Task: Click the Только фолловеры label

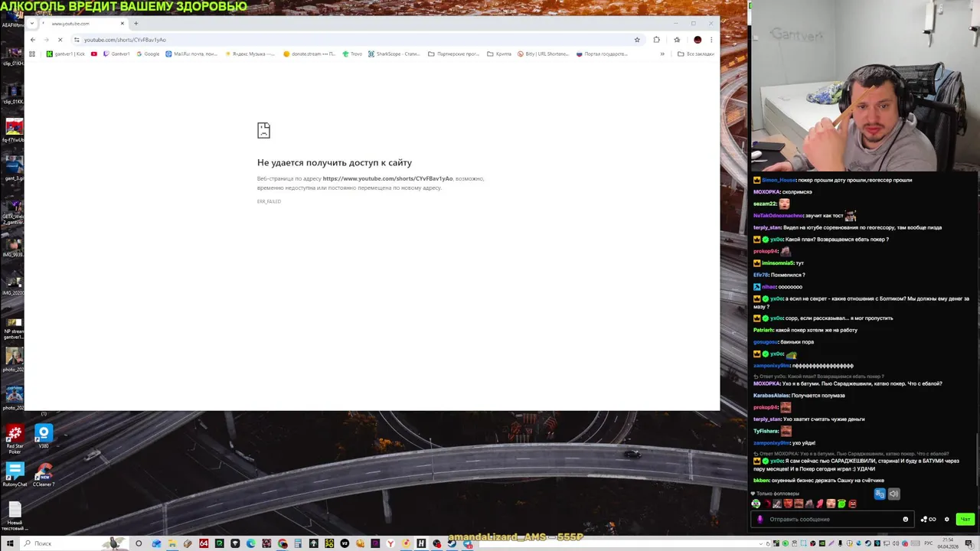Action: click(778, 494)
